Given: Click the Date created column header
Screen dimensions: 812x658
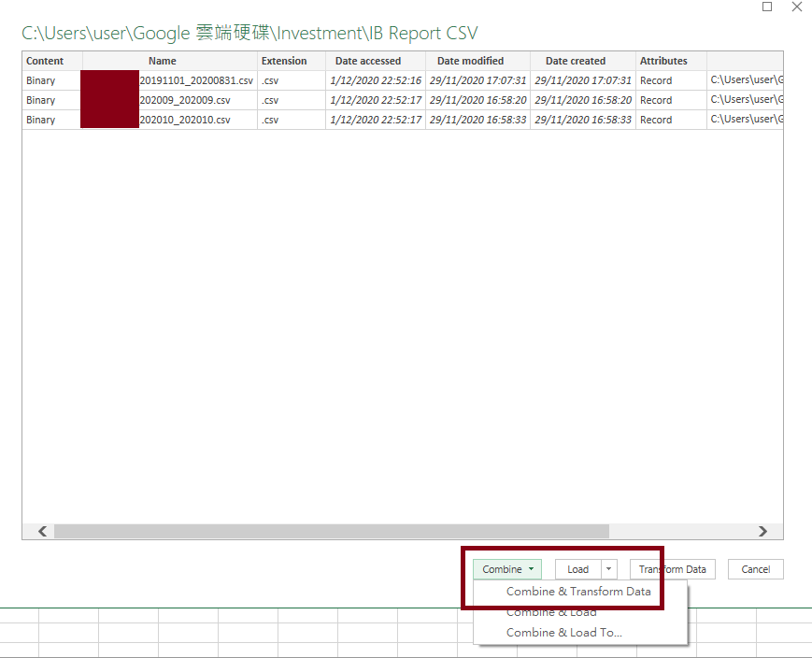Looking at the screenshot, I should [x=582, y=61].
